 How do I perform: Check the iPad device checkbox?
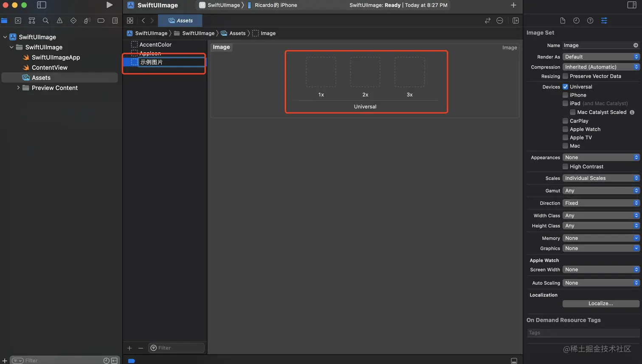(565, 103)
